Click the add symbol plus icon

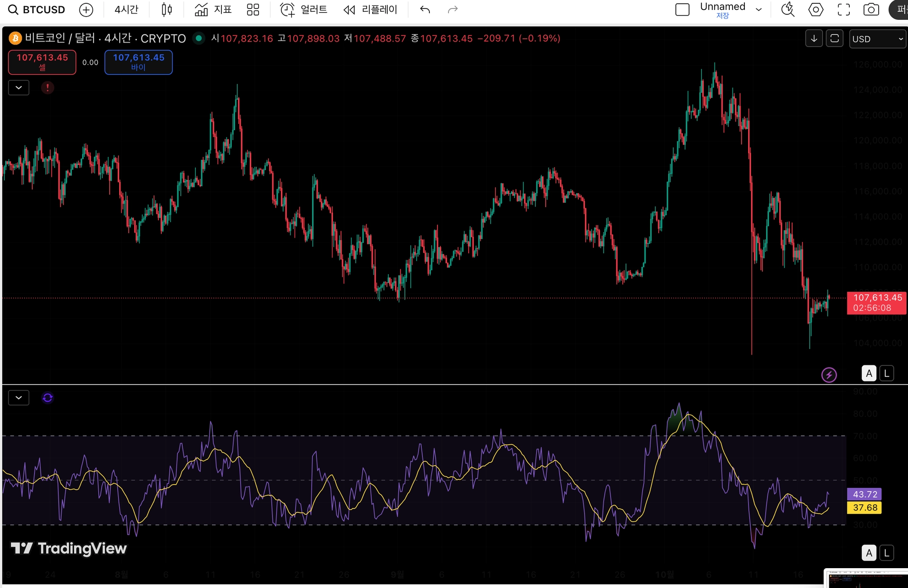(86, 9)
